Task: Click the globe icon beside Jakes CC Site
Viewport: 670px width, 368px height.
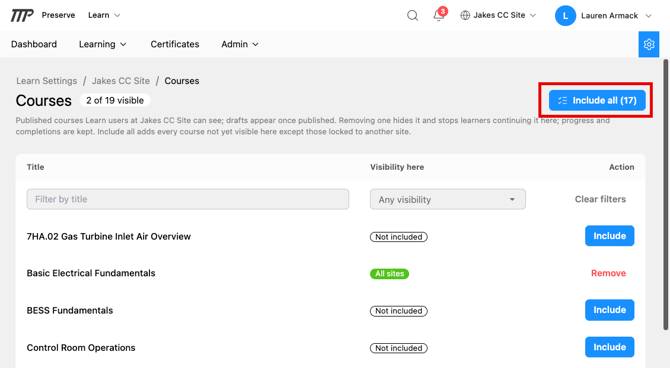Action: coord(465,15)
